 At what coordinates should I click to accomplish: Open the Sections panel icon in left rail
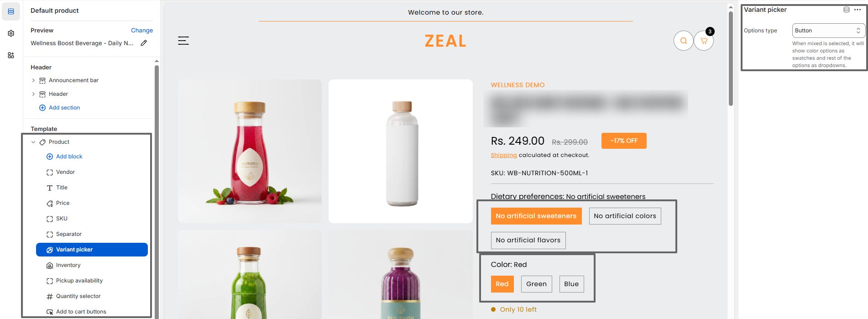[11, 11]
